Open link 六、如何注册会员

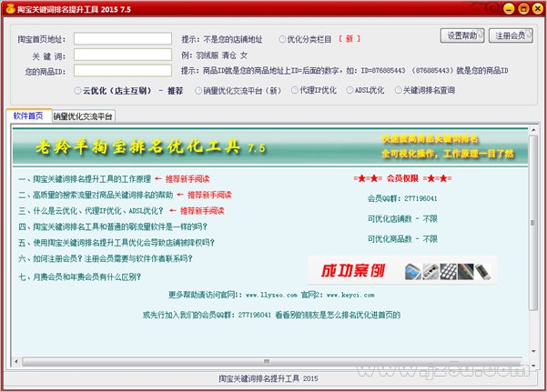coord(106,259)
